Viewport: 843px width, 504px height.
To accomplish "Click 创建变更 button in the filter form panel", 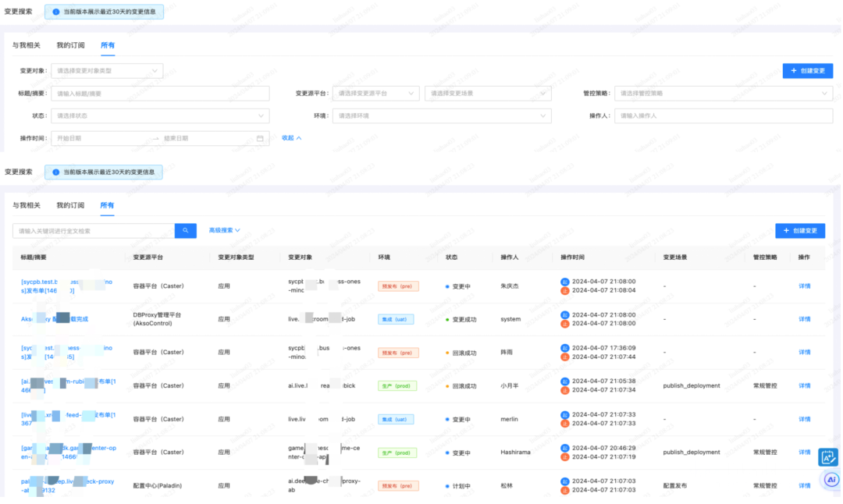I will tap(808, 71).
